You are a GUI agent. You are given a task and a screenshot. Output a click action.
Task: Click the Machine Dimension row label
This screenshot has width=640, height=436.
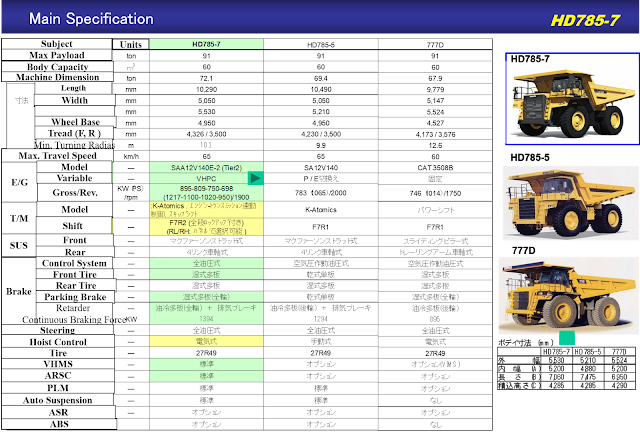pos(58,77)
